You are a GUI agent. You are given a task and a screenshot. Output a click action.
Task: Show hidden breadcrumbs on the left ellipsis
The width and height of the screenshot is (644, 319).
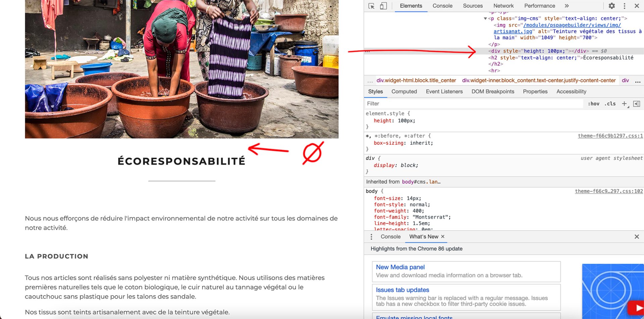370,81
